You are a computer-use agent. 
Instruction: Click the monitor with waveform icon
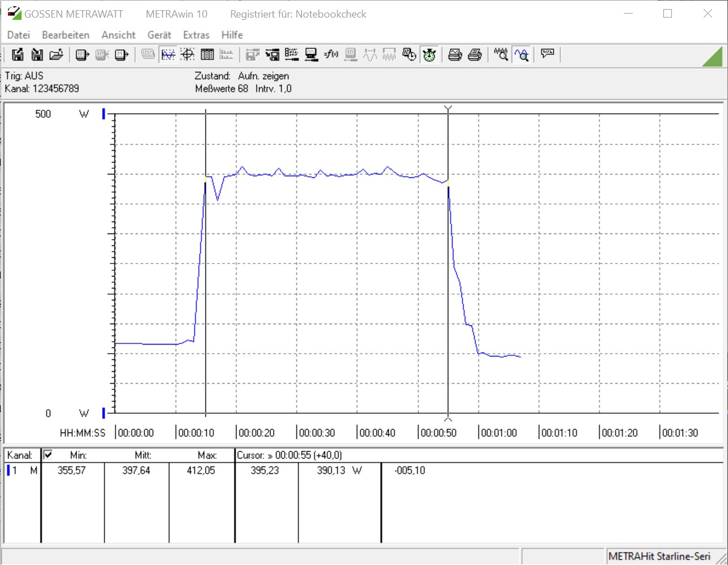[x=311, y=54]
